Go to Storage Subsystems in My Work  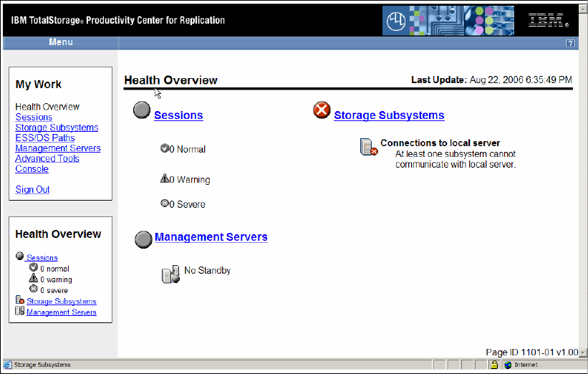point(57,128)
